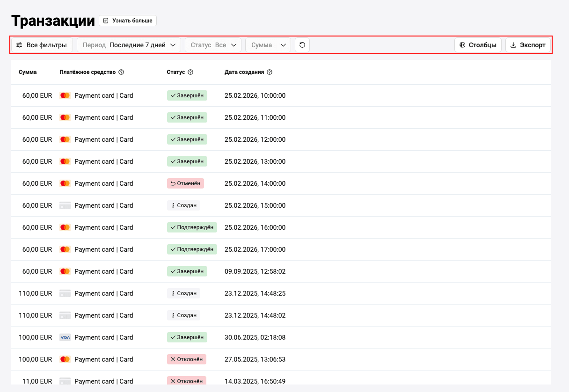Click the gray card icon in the 15:00:00 row

[x=65, y=205]
